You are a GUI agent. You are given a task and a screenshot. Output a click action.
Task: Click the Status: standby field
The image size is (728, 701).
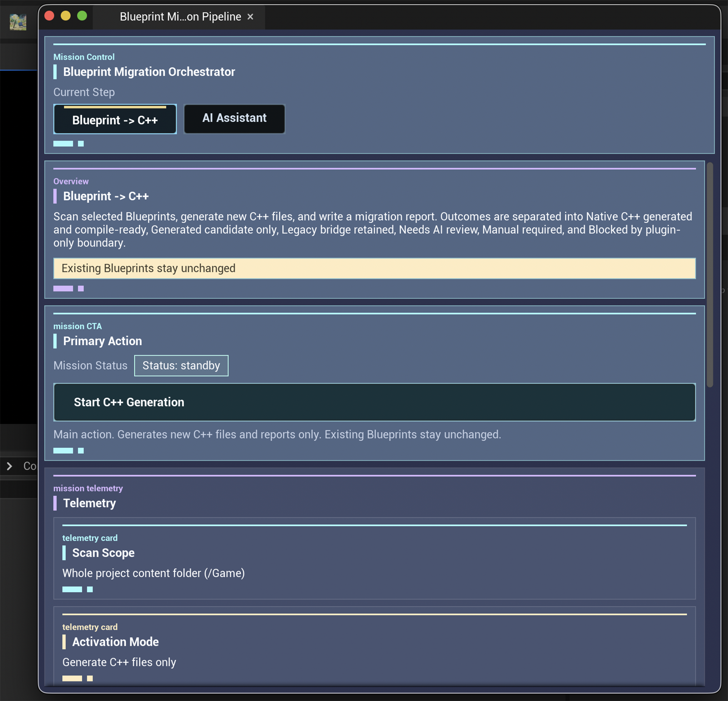[181, 365]
